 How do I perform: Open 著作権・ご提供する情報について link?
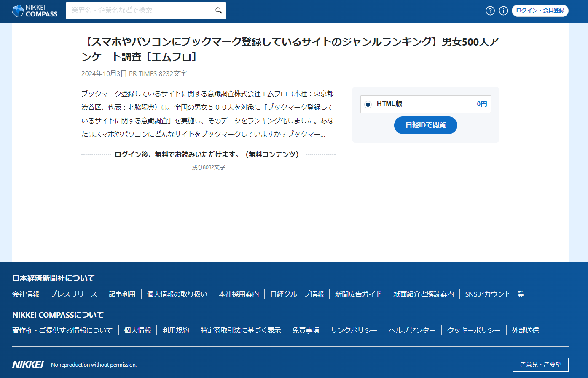63,330
